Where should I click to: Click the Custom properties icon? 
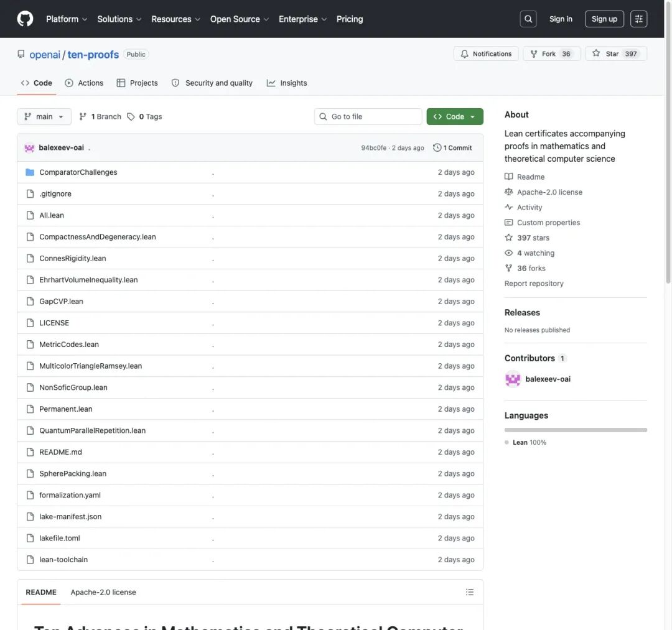509,223
